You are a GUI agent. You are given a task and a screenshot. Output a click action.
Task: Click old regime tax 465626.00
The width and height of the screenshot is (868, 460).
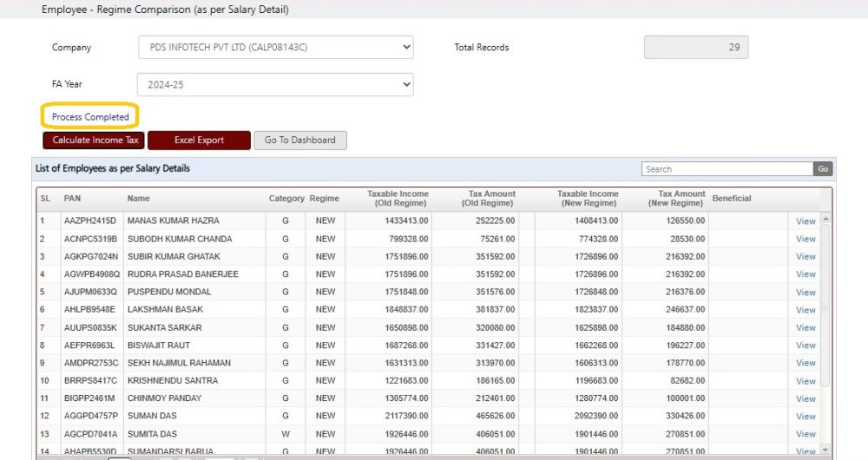pos(496,416)
